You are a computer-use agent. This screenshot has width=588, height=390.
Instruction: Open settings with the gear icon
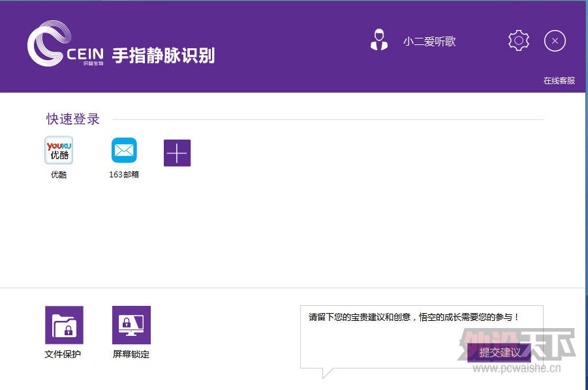pyautogui.click(x=519, y=40)
